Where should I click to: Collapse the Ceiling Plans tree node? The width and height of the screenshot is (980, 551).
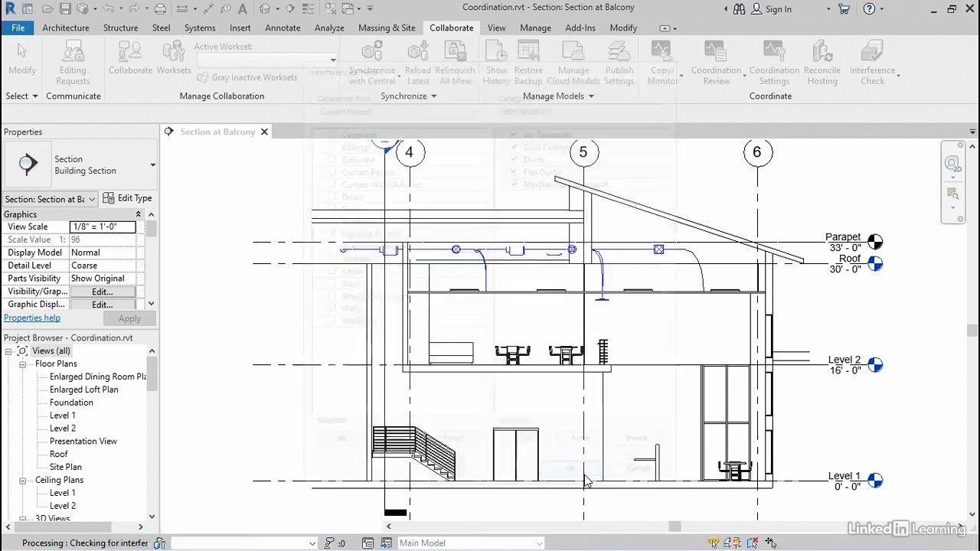[23, 480]
